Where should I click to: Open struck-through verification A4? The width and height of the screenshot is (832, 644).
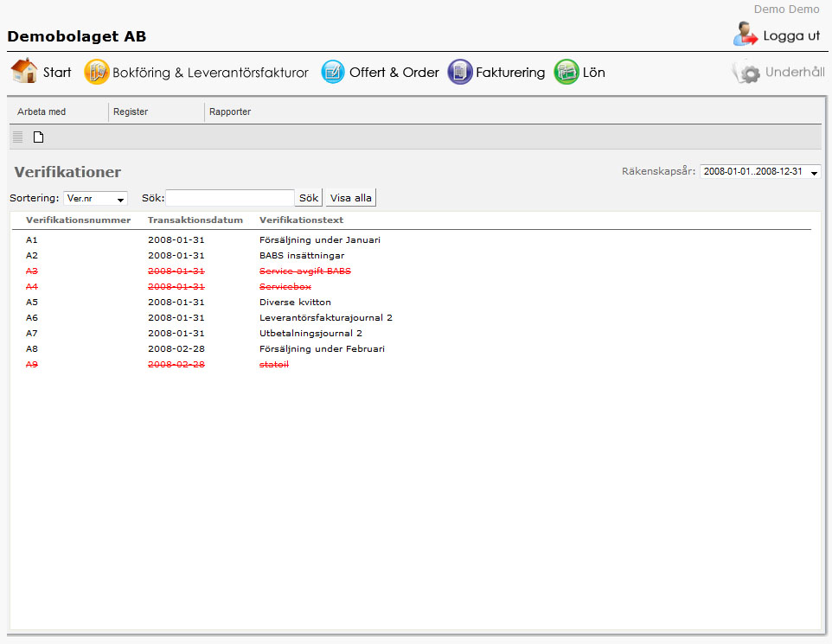point(32,286)
